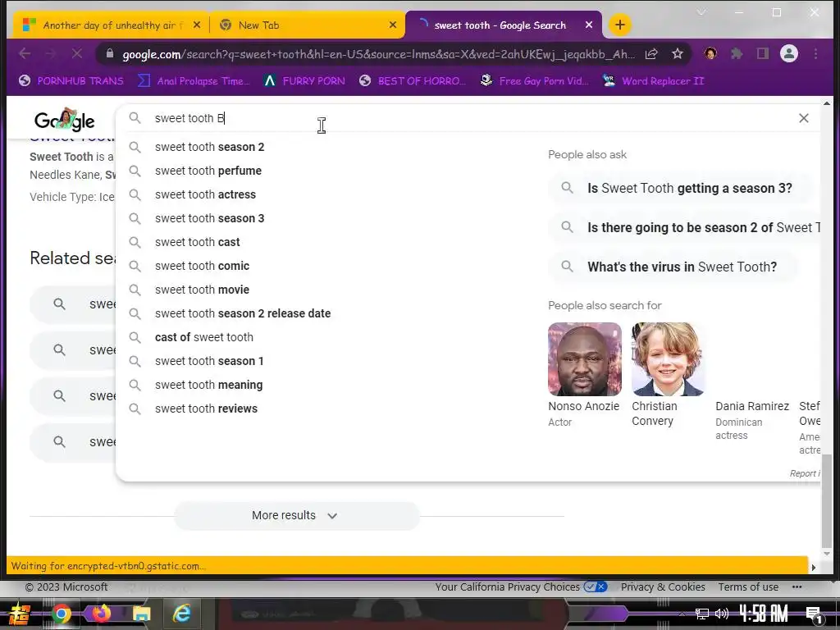This screenshot has height=630, width=840.
Task: Select suggestion 'cast of sweet tooth'
Action: coord(204,337)
